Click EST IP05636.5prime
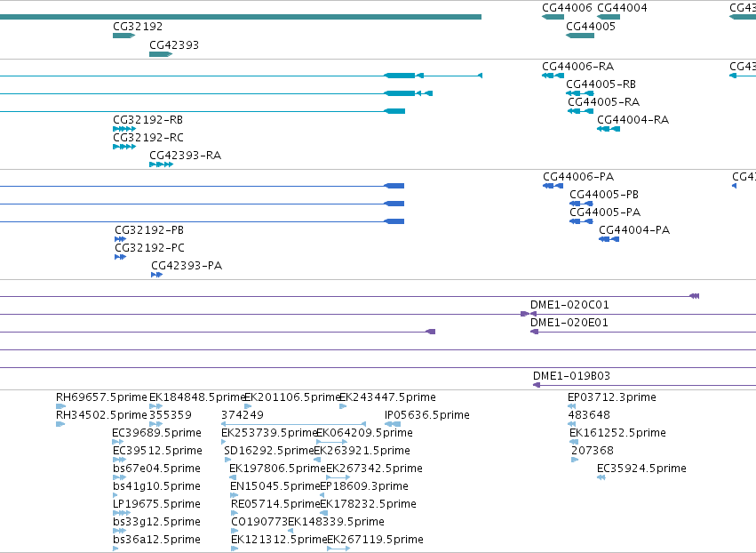 tap(427, 415)
